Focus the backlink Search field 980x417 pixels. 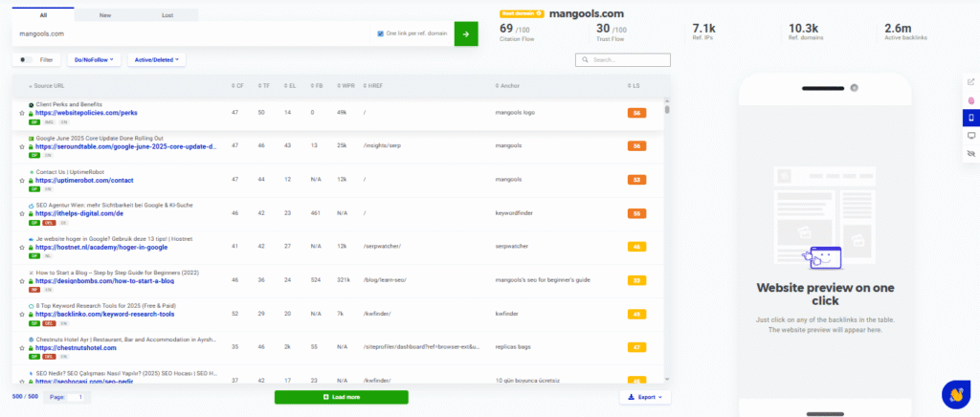[623, 60]
